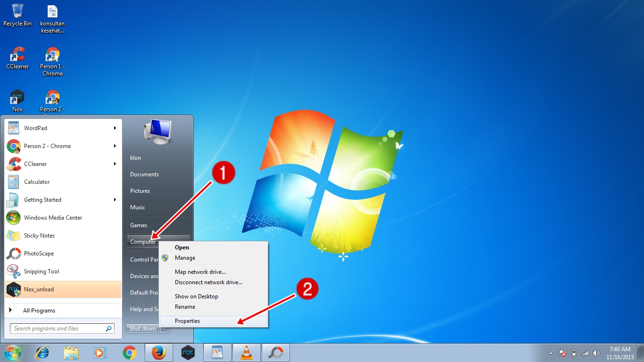This screenshot has height=362, width=644.
Task: Open the shutdown options arrow
Action: tap(165, 329)
